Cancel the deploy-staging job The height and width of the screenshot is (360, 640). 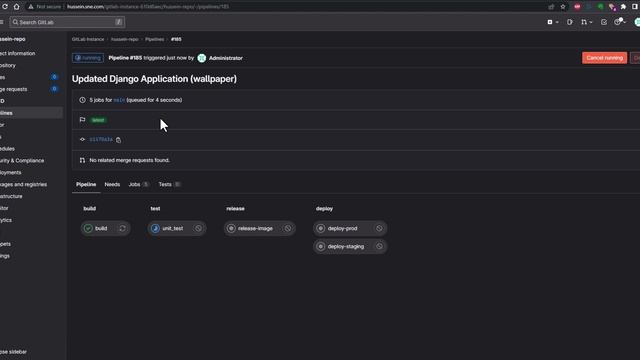(x=379, y=247)
